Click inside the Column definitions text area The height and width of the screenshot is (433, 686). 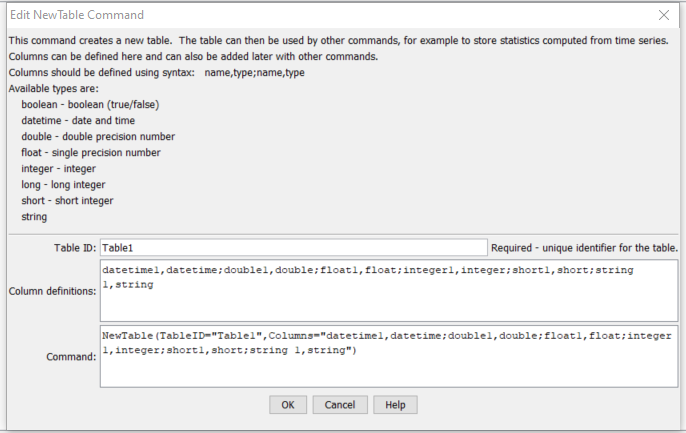389,291
